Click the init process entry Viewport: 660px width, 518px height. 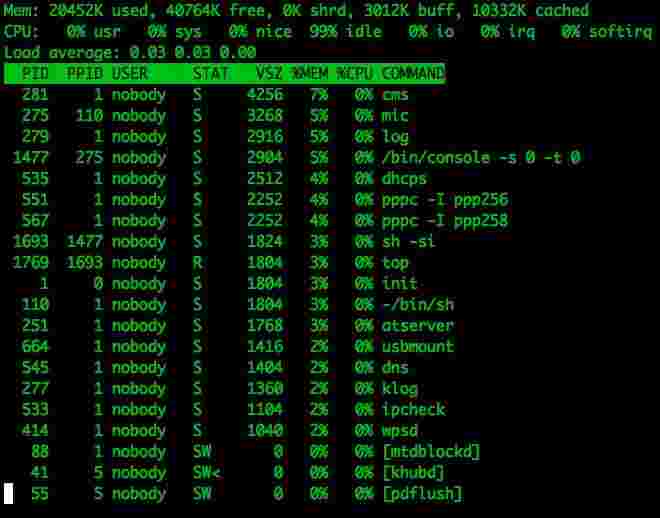click(x=399, y=284)
